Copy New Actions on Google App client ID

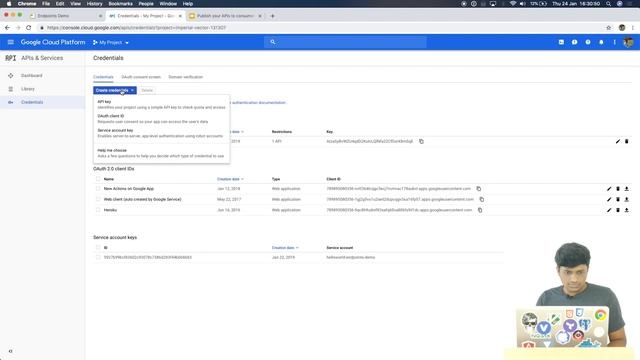coord(479,189)
